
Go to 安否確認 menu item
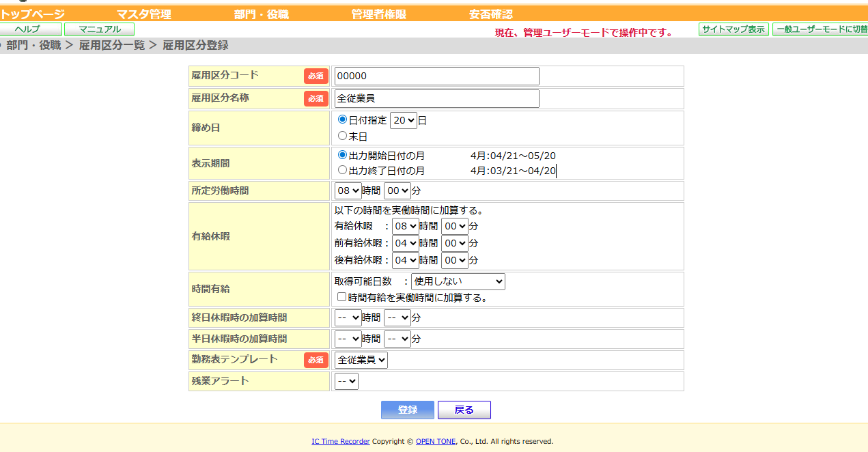[x=490, y=14]
